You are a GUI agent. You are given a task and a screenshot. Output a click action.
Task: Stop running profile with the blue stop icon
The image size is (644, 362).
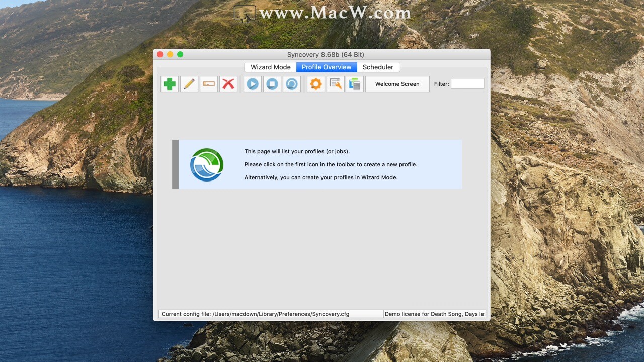[272, 84]
